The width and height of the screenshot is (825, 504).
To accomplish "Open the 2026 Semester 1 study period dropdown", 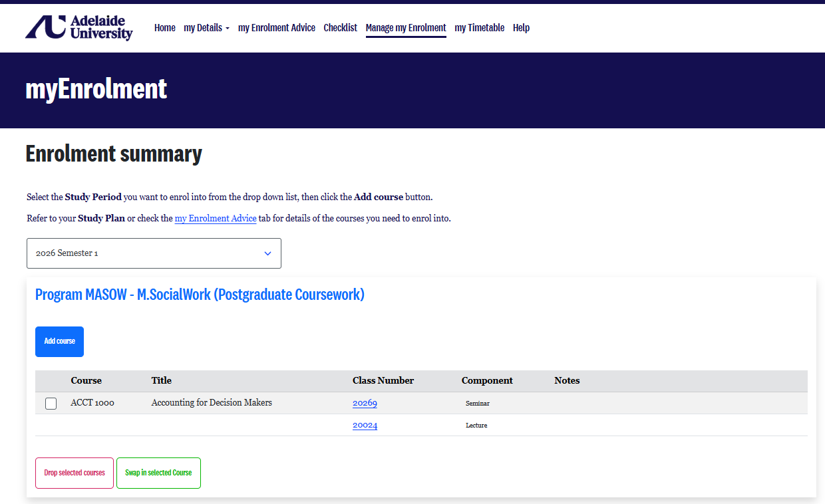I will (154, 253).
